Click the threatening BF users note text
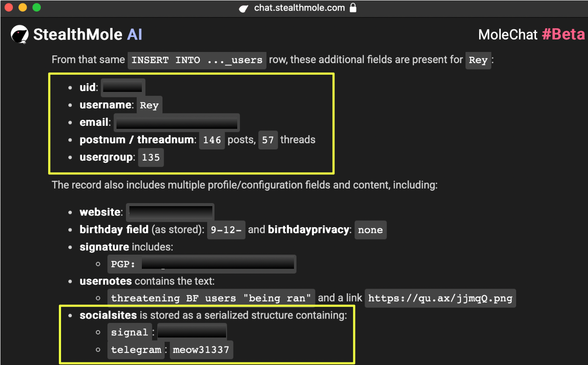 [x=211, y=298]
